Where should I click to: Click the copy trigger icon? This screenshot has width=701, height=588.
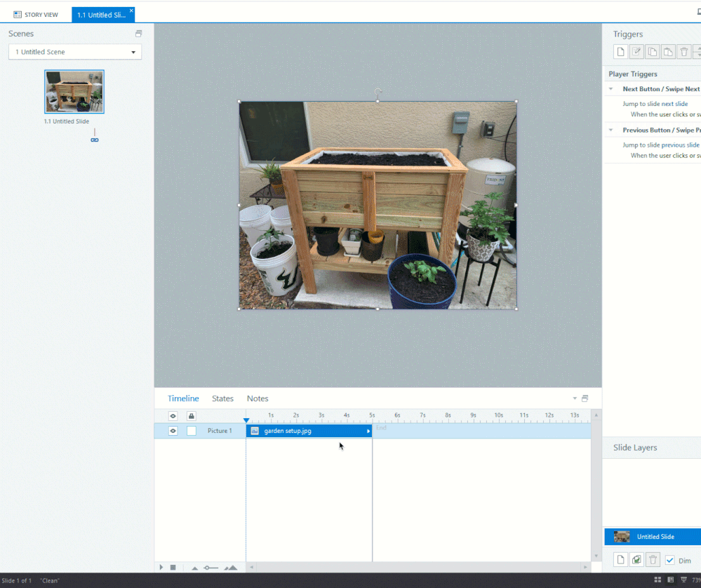pyautogui.click(x=653, y=52)
